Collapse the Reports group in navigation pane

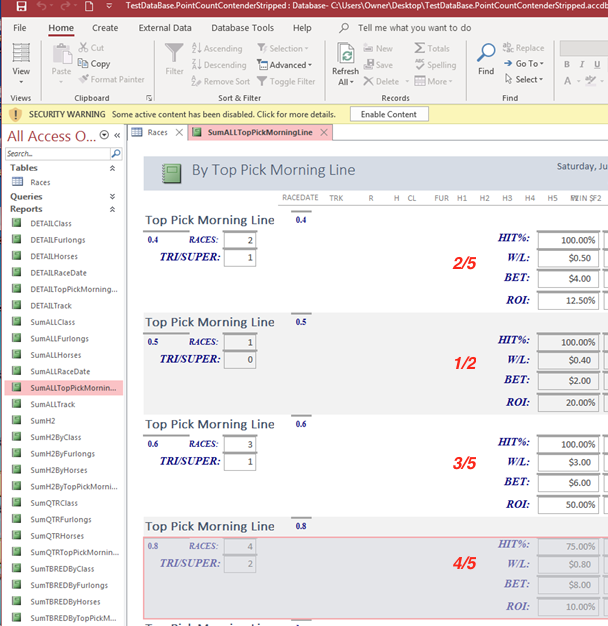[113, 209]
